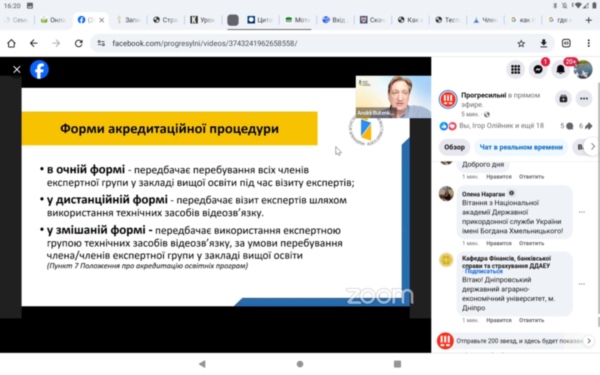Reload the page with refresh icon
This screenshot has width=600, height=375.
pos(78,43)
